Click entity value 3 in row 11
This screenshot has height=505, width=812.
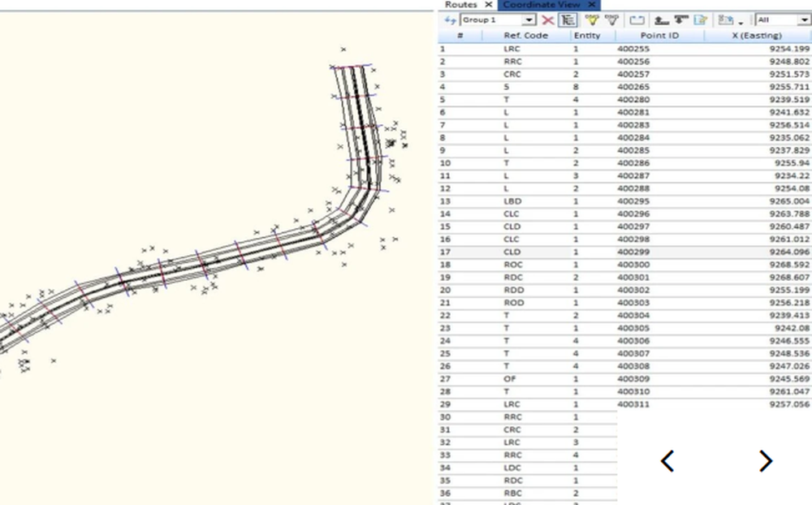click(576, 175)
